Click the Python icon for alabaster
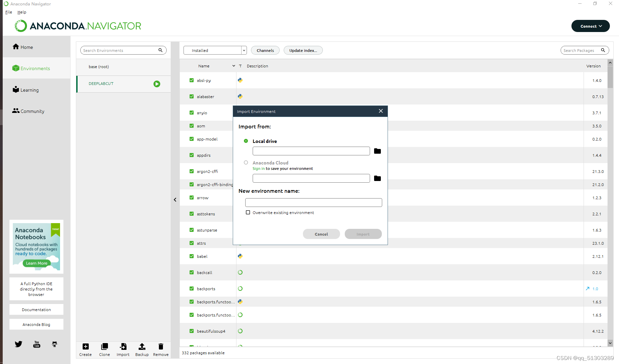619x364 pixels. click(240, 96)
